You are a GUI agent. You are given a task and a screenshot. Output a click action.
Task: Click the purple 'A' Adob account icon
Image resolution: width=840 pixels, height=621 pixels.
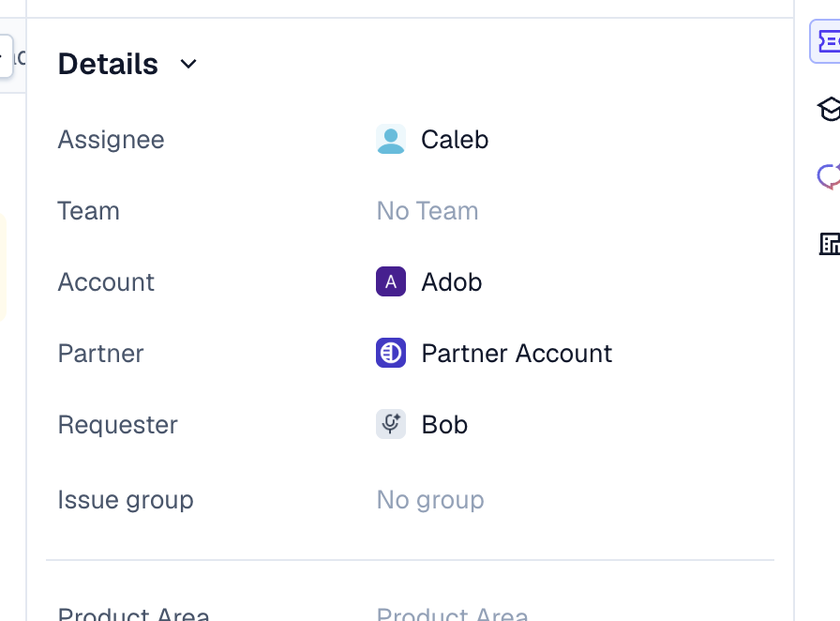tap(390, 281)
